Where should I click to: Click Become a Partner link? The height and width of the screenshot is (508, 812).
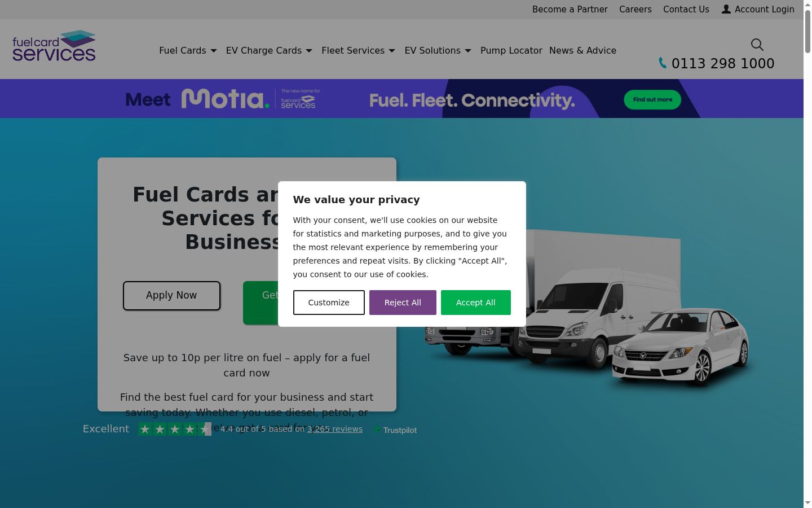570,9
